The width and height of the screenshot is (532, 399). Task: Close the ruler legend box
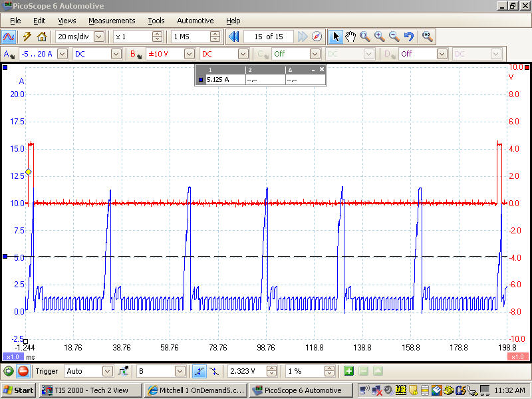(322, 69)
